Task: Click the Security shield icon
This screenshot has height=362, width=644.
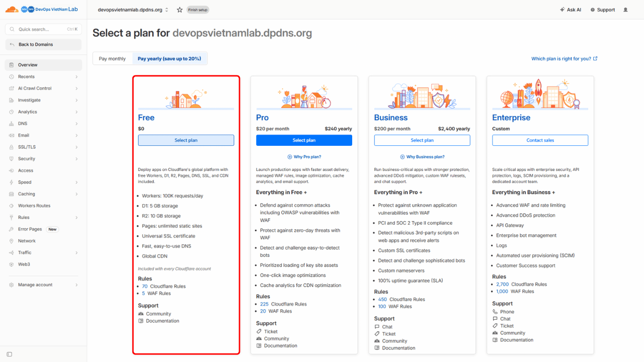Action: [x=12, y=159]
